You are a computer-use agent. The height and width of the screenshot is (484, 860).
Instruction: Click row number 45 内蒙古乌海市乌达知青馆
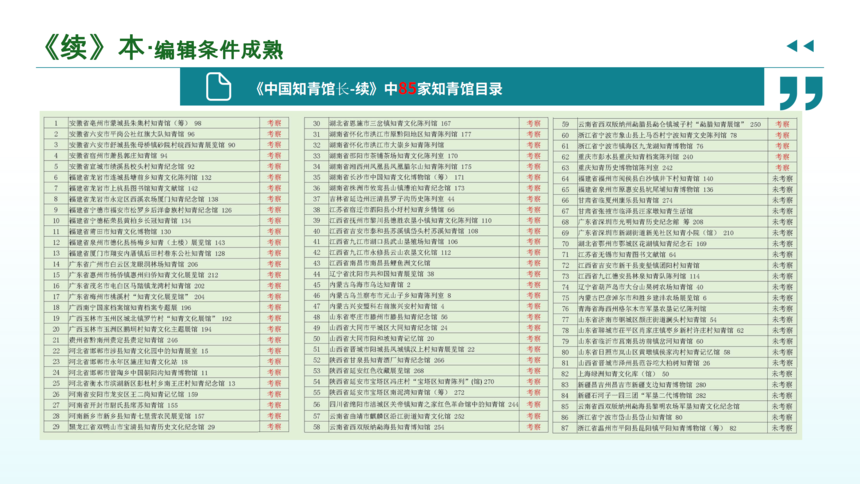316,285
